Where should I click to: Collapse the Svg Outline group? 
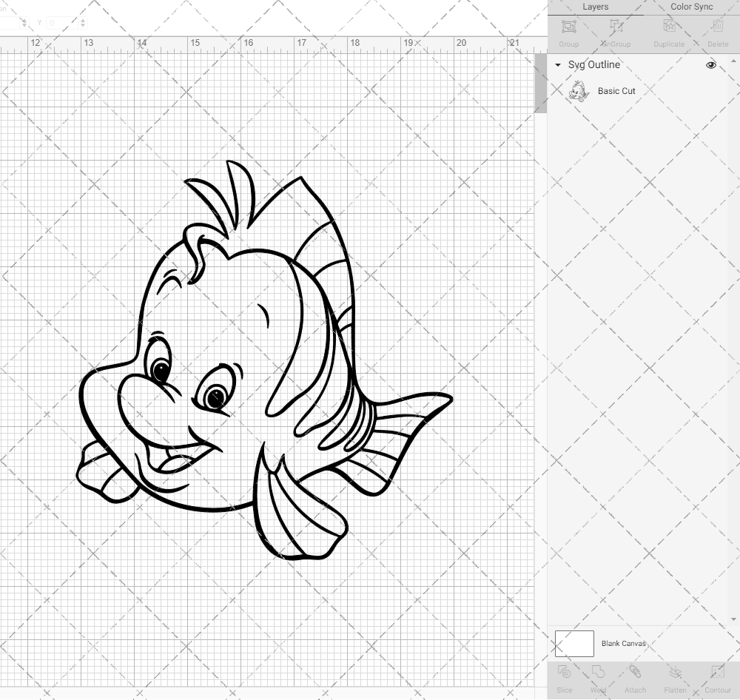click(x=557, y=65)
